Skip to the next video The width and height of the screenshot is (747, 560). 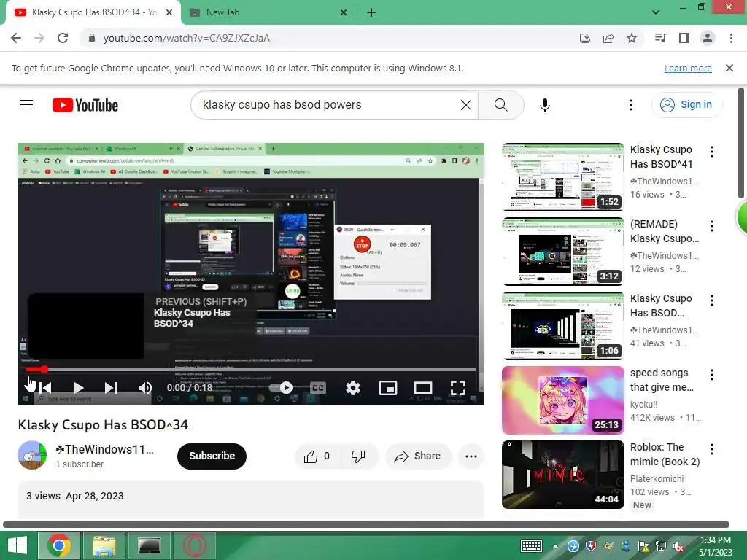point(111,388)
